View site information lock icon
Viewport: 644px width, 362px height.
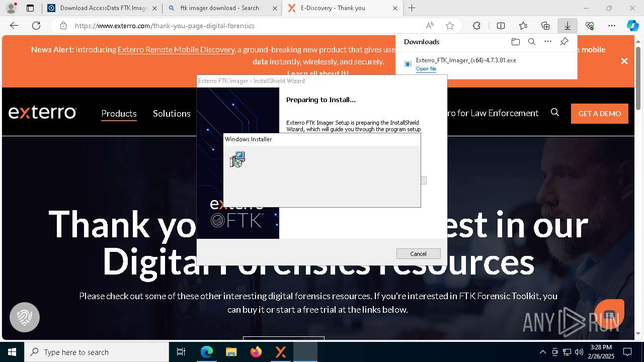click(x=63, y=26)
